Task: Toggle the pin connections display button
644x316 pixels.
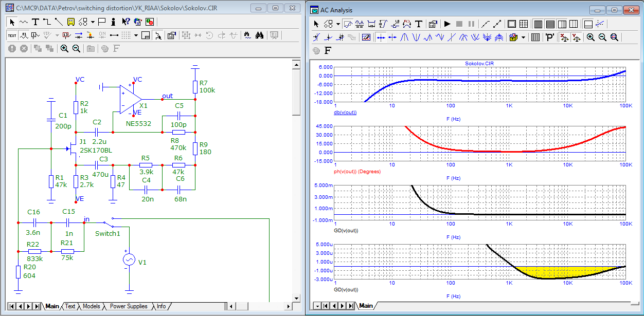Action: pos(114,35)
